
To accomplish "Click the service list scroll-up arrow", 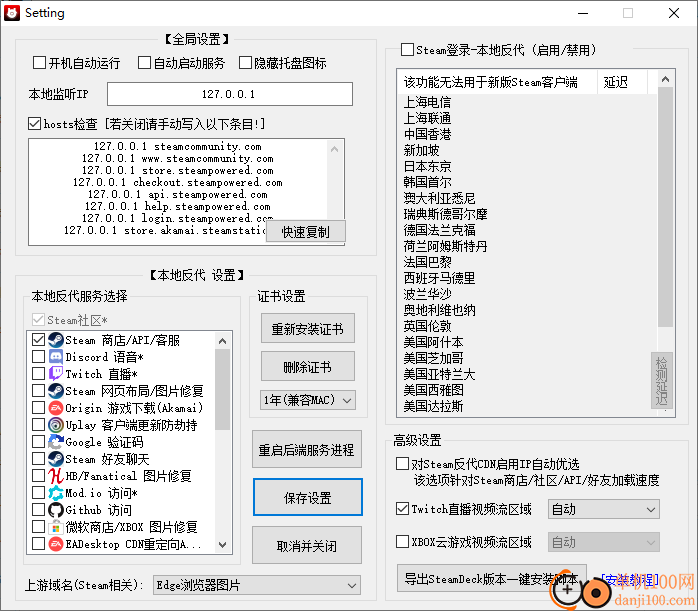I will [x=223, y=341].
